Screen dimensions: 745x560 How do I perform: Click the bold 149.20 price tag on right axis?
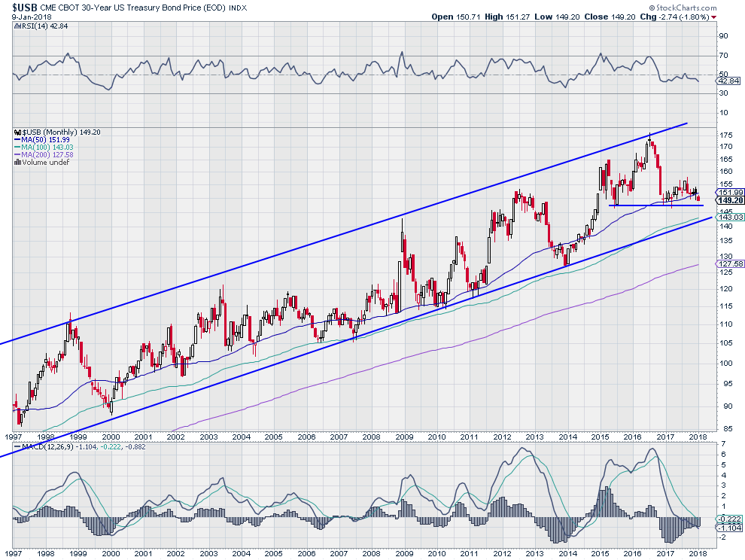click(x=731, y=201)
